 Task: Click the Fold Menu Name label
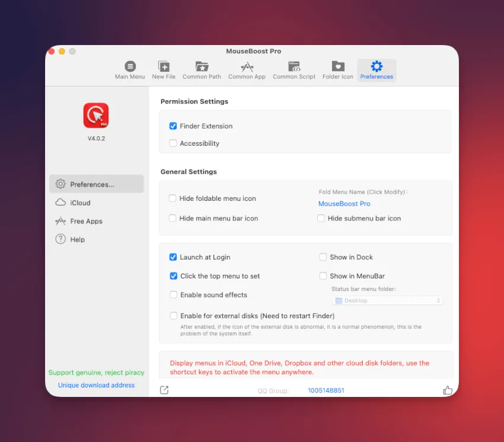point(363,192)
